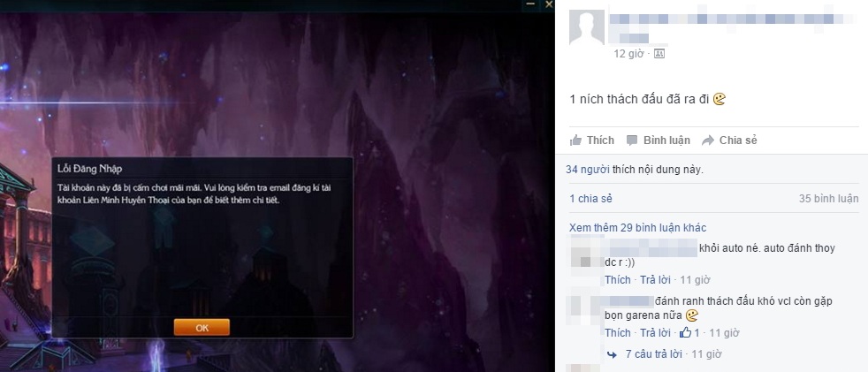The height and width of the screenshot is (372, 868).
Task: Click the emoticon after 'bọn garena nữa'
Action: 692,315
